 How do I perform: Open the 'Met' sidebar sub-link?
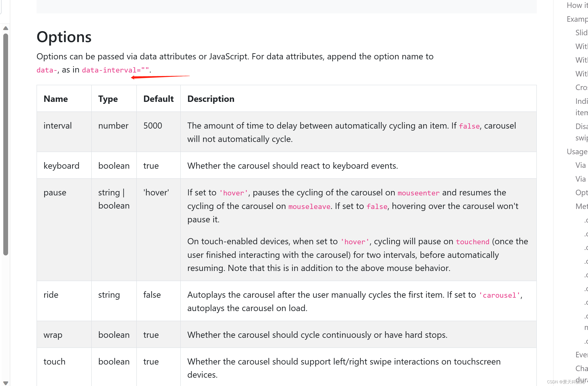581,206
